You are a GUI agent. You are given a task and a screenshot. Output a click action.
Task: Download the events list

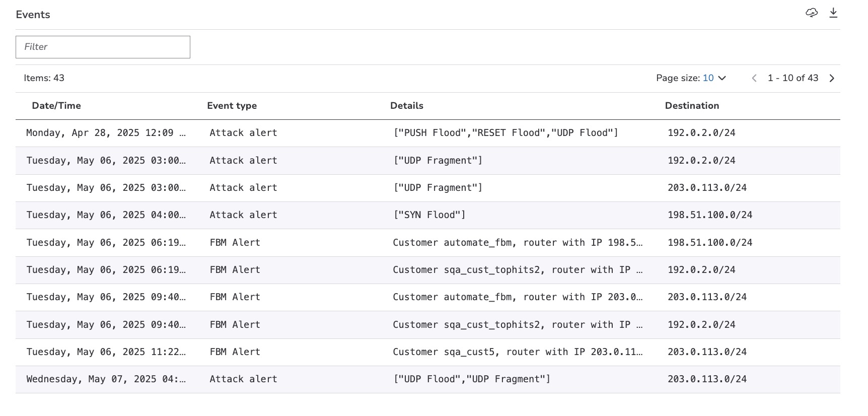[833, 13]
